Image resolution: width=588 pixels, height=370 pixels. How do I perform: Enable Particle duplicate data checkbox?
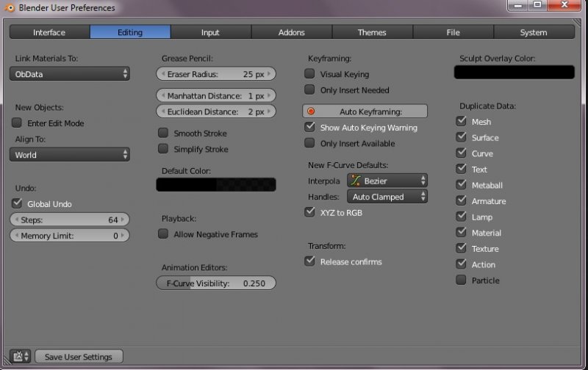coord(462,280)
